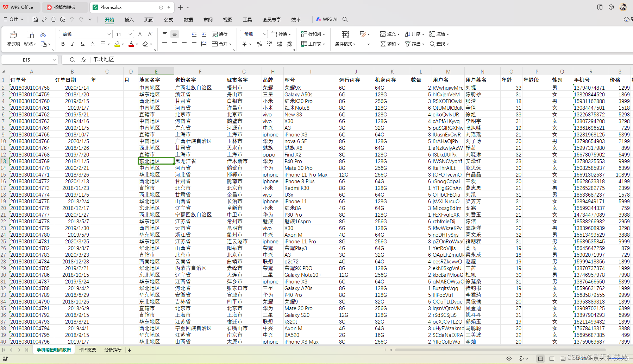Toggle center horizontal alignment
The height and width of the screenshot is (364, 633).
[x=174, y=44]
